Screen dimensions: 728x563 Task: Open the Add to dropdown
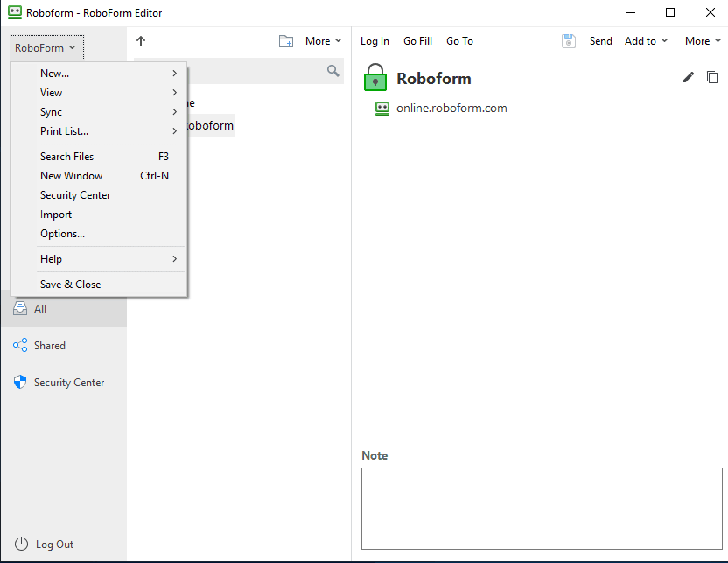646,41
